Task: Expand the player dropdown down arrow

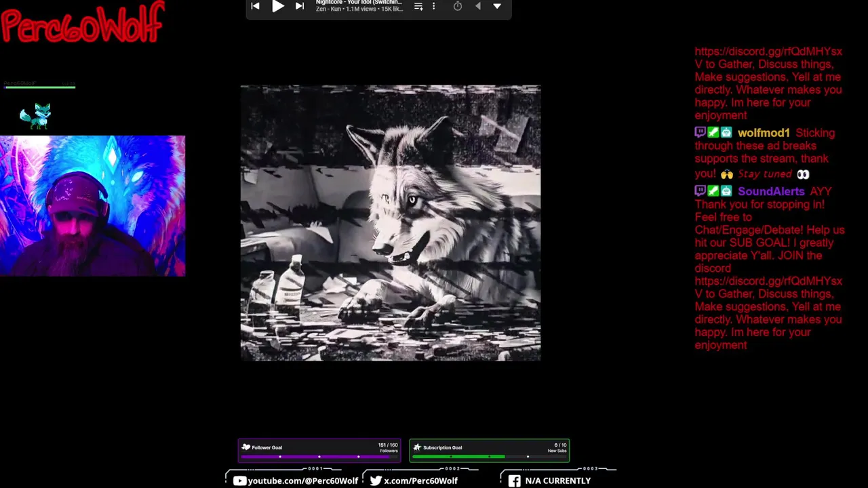Action: (497, 6)
